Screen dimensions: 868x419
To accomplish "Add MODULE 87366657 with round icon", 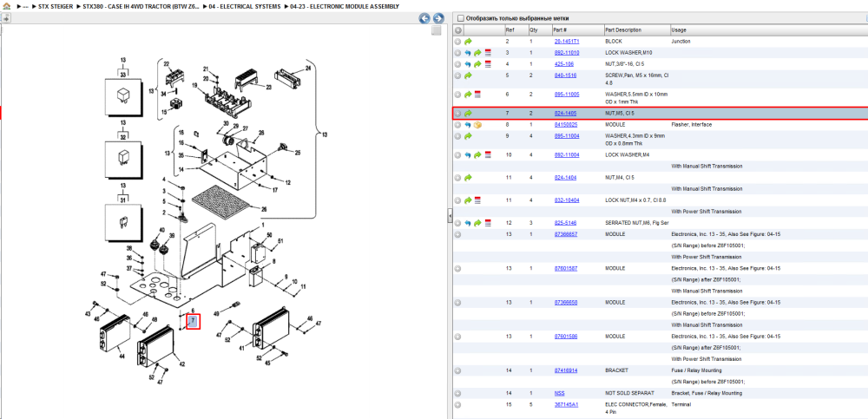I will 457,235.
